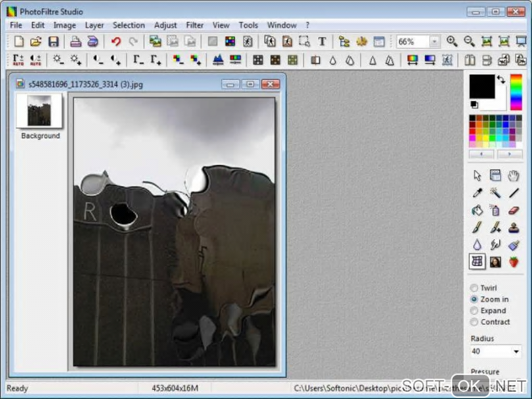The image size is (532, 399).
Task: Click the Ready status text
Action: click(17, 388)
